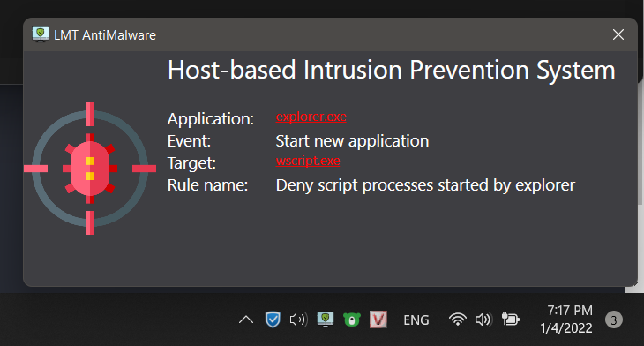Click the Application: label
The width and height of the screenshot is (644, 346).
coord(210,119)
